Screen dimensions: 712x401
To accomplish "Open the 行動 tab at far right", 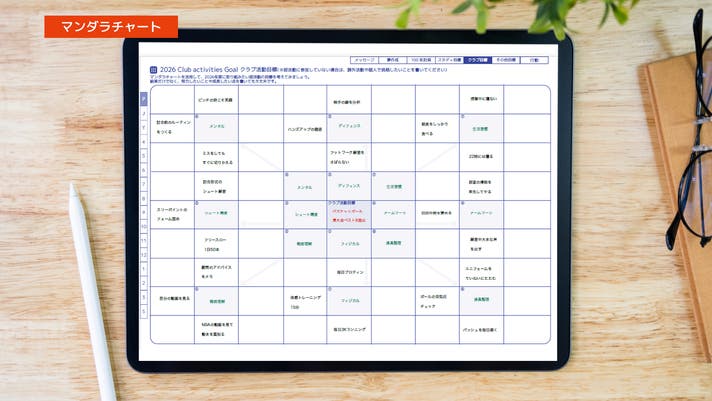I will [x=535, y=60].
